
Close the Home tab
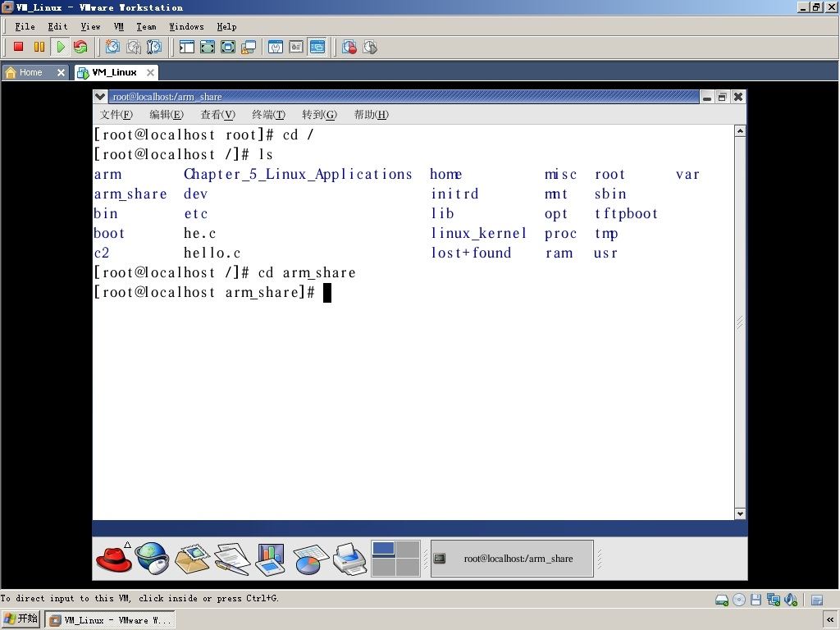(x=61, y=72)
